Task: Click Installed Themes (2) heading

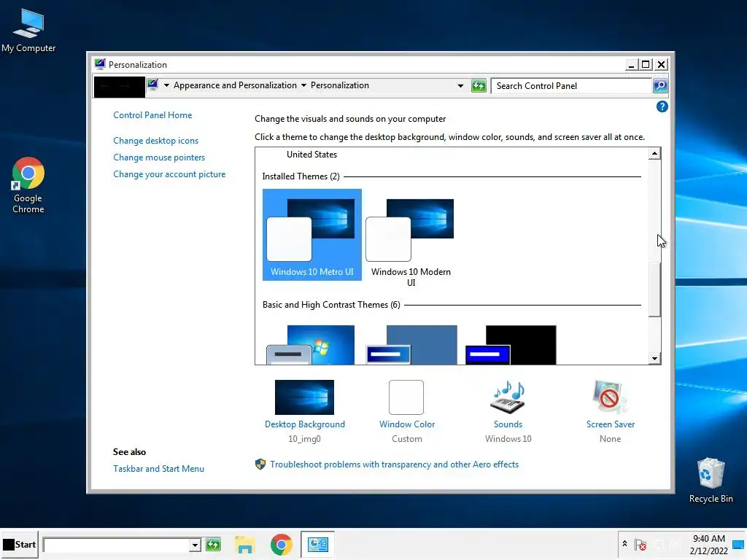Action: [x=301, y=176]
